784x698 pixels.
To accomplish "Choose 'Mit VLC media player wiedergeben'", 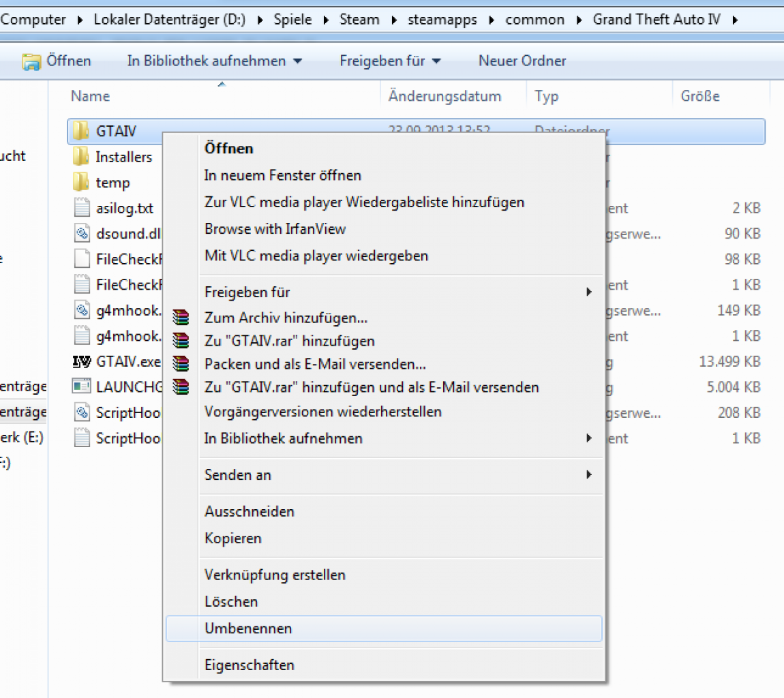I will 384,256.
